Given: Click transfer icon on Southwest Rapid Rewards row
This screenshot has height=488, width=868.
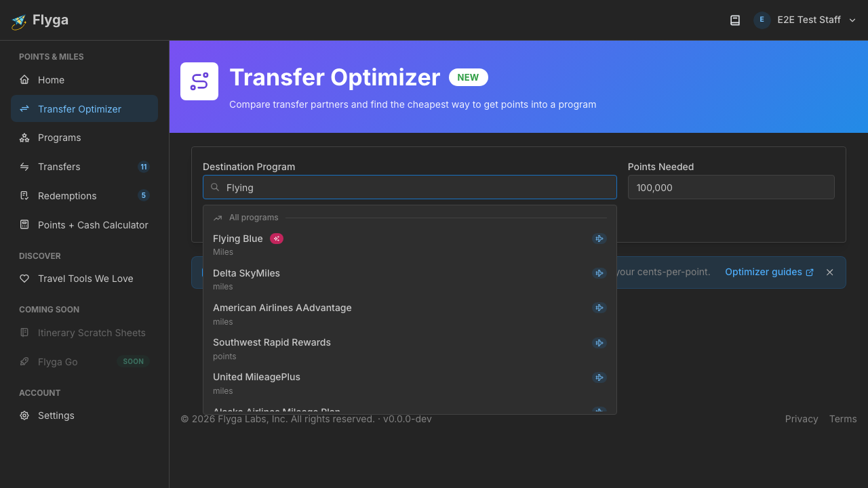Looking at the screenshot, I should 599,343.
